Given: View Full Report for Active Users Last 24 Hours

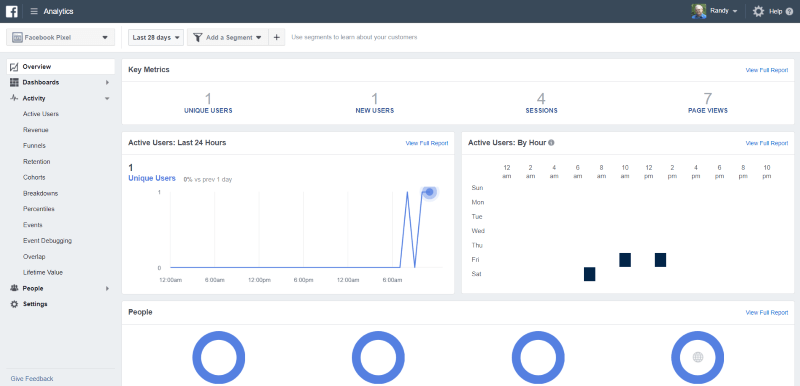Looking at the screenshot, I should coord(427,143).
